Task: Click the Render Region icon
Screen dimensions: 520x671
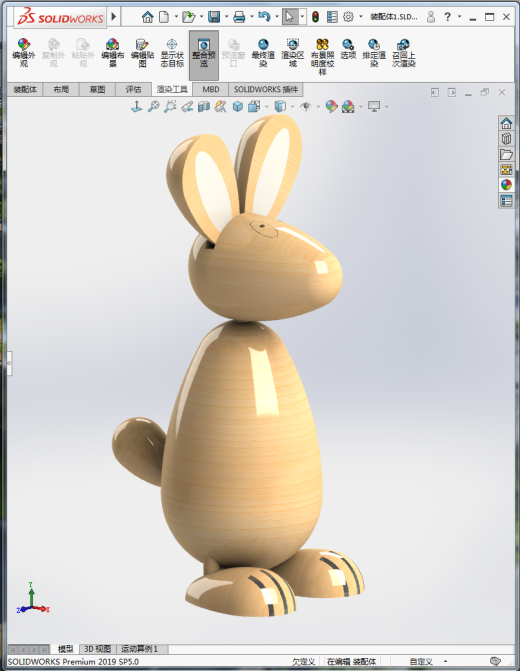Action: pos(293,52)
